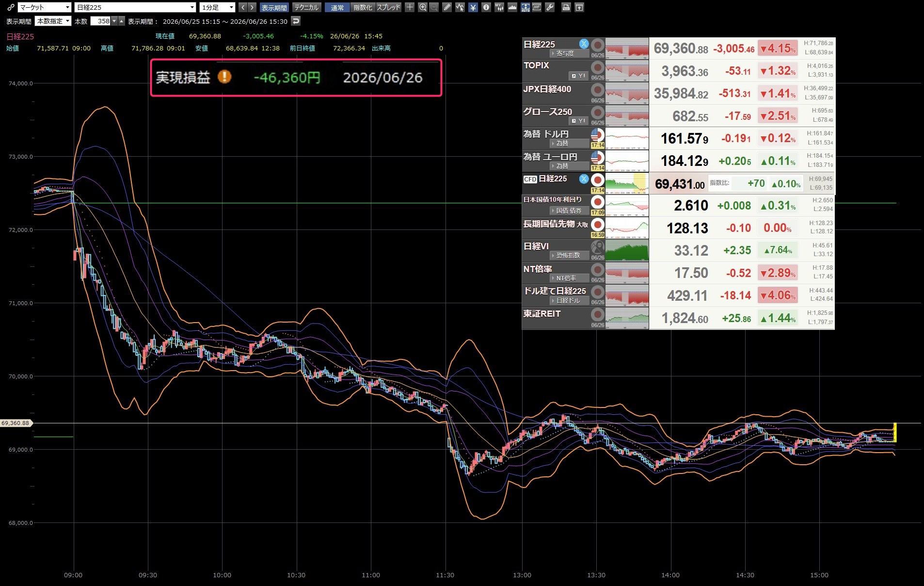
Task: Open the マーケット dropdown
Action: coord(45,7)
